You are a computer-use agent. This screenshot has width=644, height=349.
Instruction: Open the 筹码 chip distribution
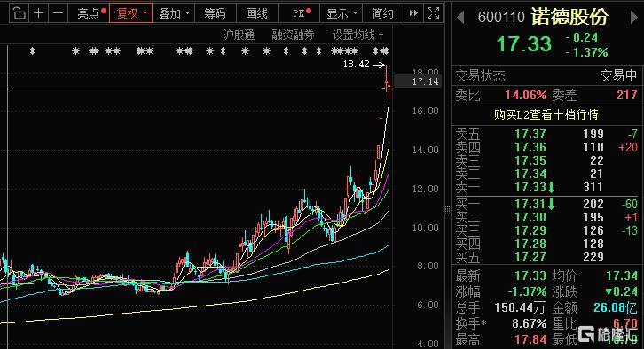click(x=216, y=13)
